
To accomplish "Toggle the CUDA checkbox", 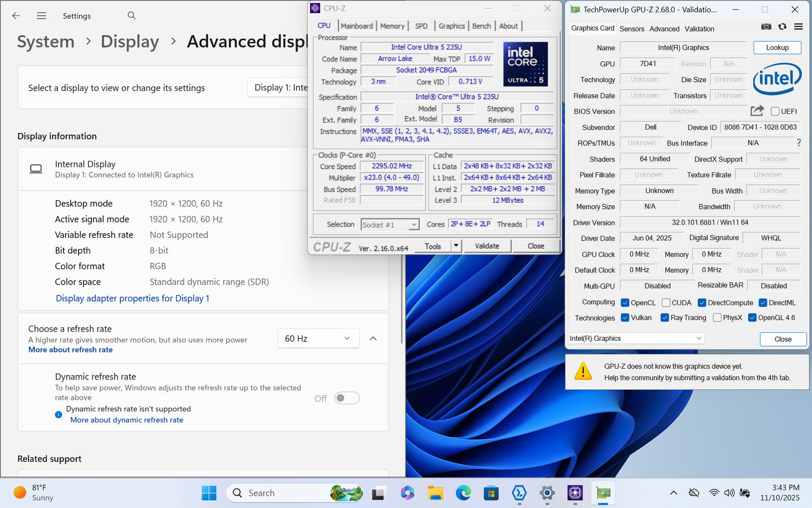I will click(666, 303).
